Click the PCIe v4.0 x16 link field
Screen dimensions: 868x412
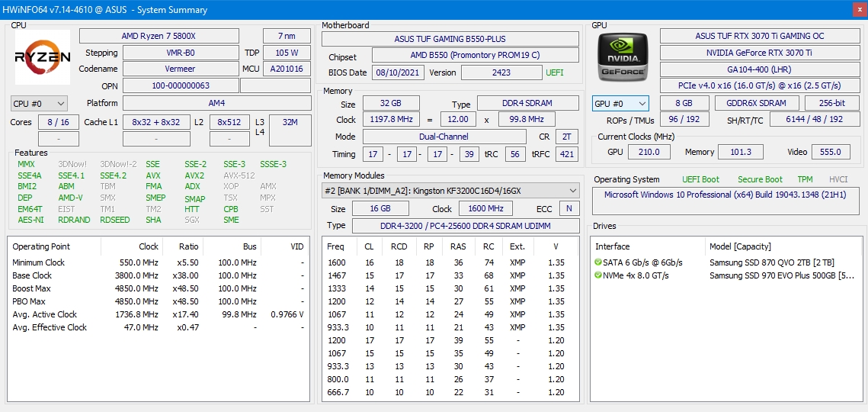(x=760, y=86)
